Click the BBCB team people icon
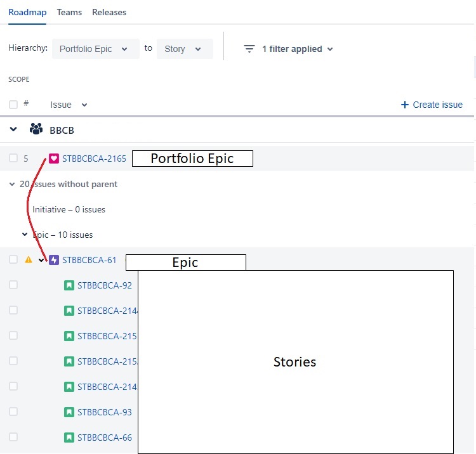The width and height of the screenshot is (476, 454). [36, 129]
